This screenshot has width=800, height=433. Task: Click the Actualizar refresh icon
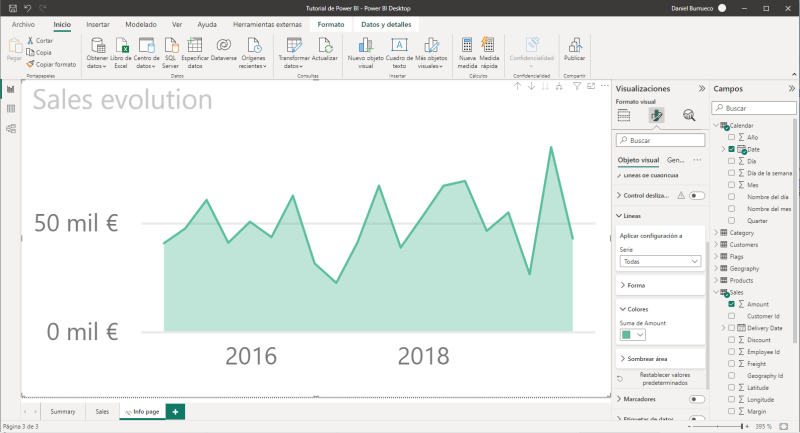324,46
